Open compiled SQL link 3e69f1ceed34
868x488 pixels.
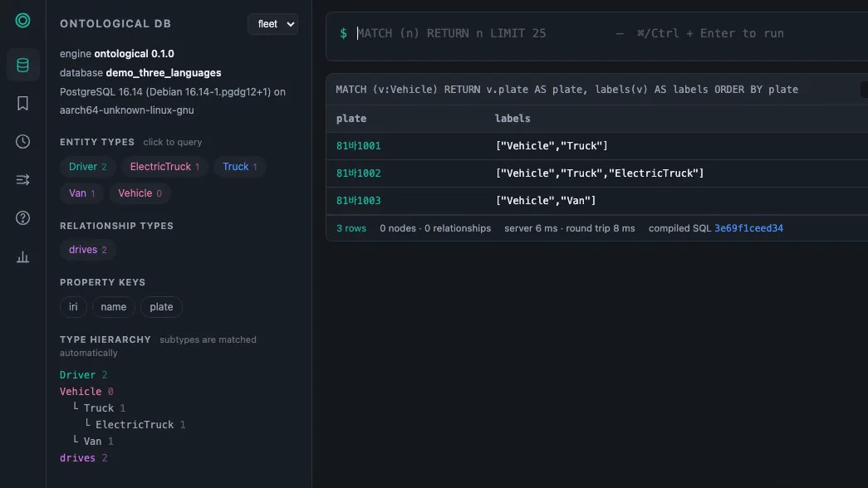748,228
